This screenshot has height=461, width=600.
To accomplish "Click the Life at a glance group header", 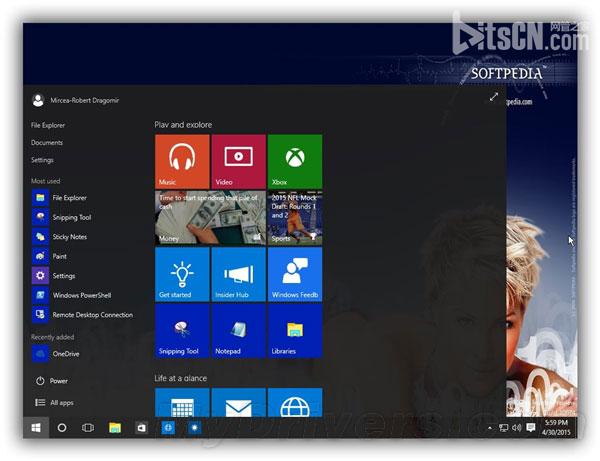I will (181, 378).
